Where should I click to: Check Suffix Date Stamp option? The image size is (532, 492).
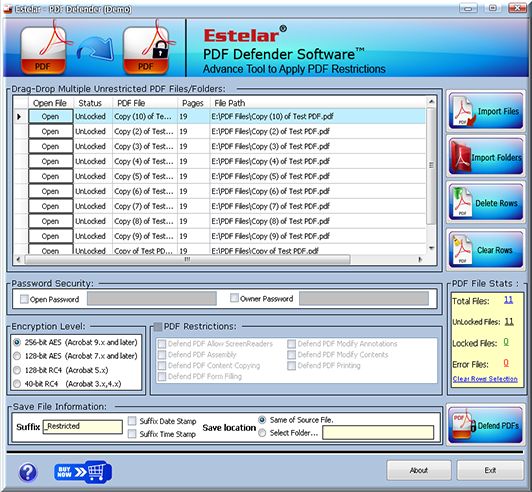click(132, 421)
